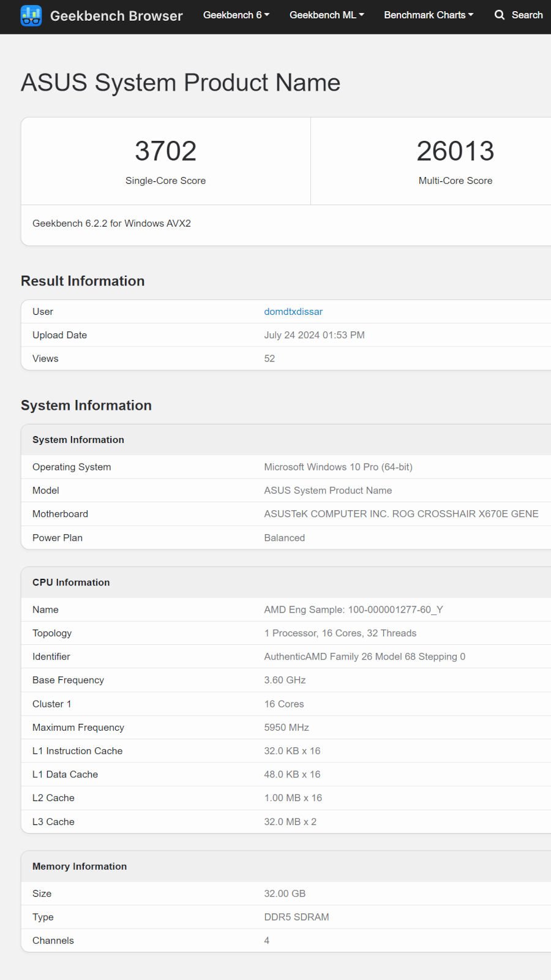Click the ROG CROSSHAIR X670E GENE motherboard value
Viewport: 551px width, 980px height.
(401, 514)
